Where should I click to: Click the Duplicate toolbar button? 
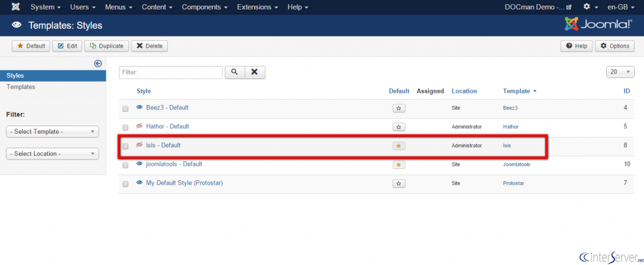click(107, 46)
